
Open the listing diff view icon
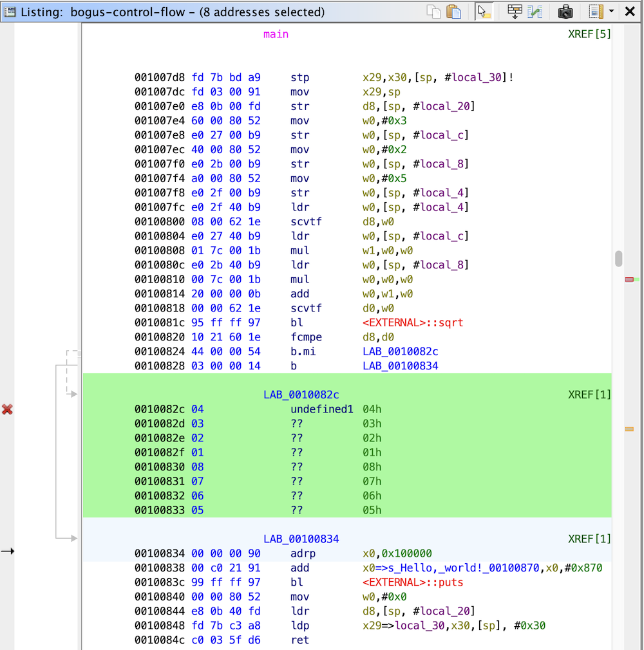535,12
